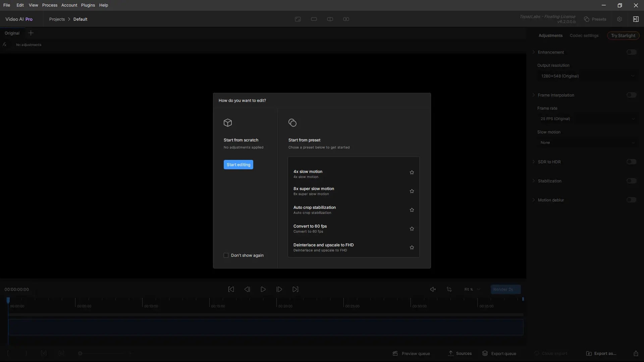Select the Auto crop stabilization preset
644x362 pixels.
click(315, 209)
